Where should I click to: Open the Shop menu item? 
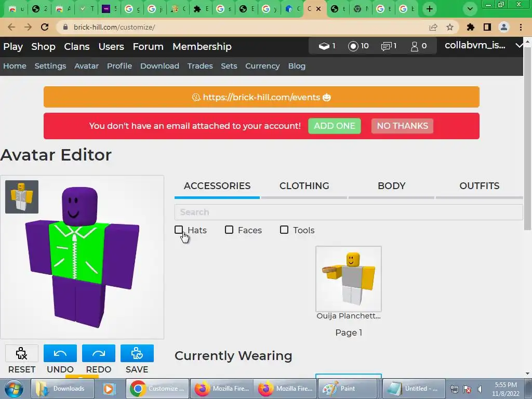click(x=43, y=46)
